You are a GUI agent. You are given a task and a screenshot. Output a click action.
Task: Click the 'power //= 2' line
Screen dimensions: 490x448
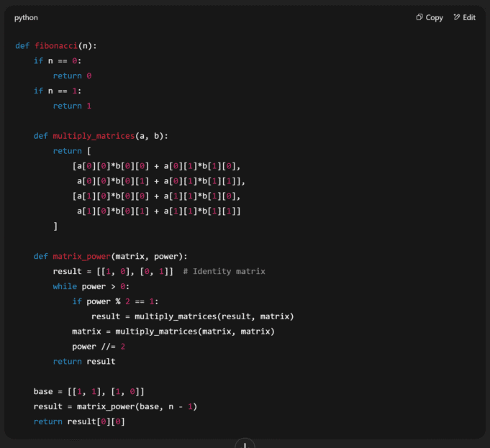[99, 346]
